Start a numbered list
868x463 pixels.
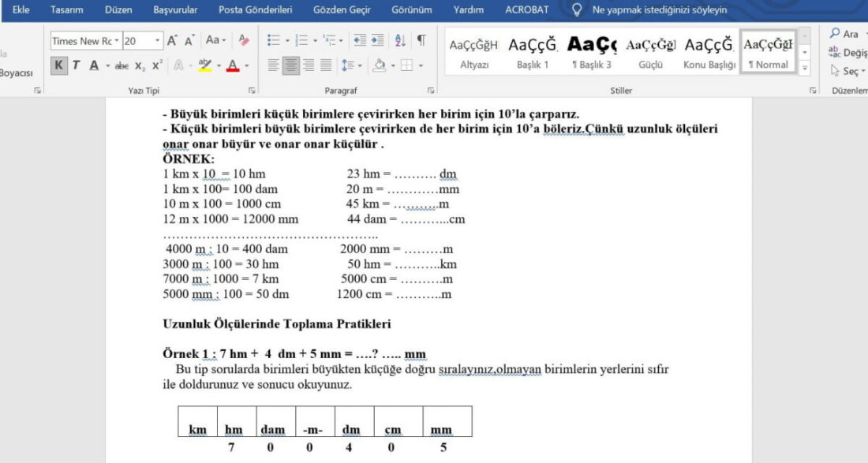click(x=301, y=39)
